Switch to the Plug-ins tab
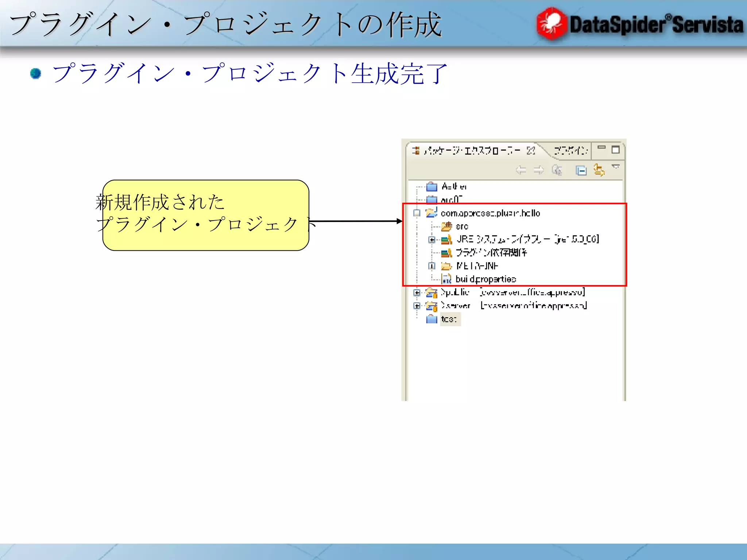This screenshot has height=560, width=747. click(570, 151)
